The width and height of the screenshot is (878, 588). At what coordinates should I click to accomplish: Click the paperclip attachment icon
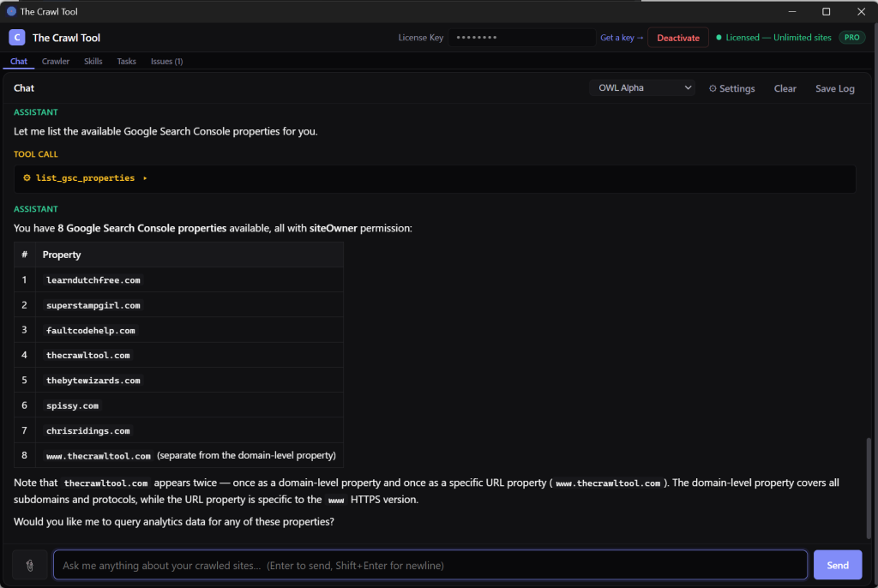[x=30, y=565]
